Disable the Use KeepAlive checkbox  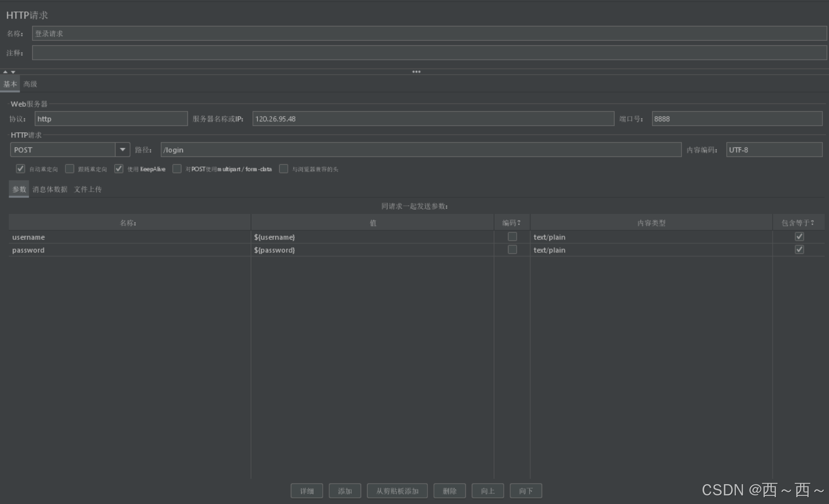pyautogui.click(x=118, y=169)
